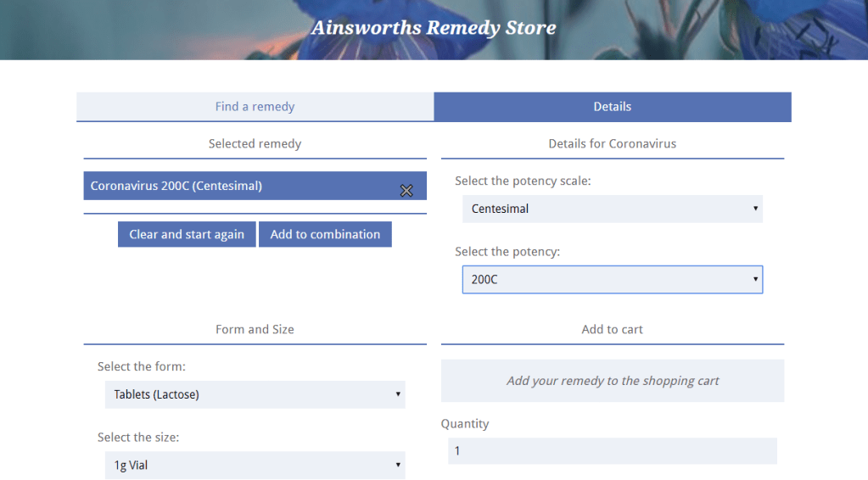
Task: Click the "Select the size:" label
Action: (x=138, y=438)
